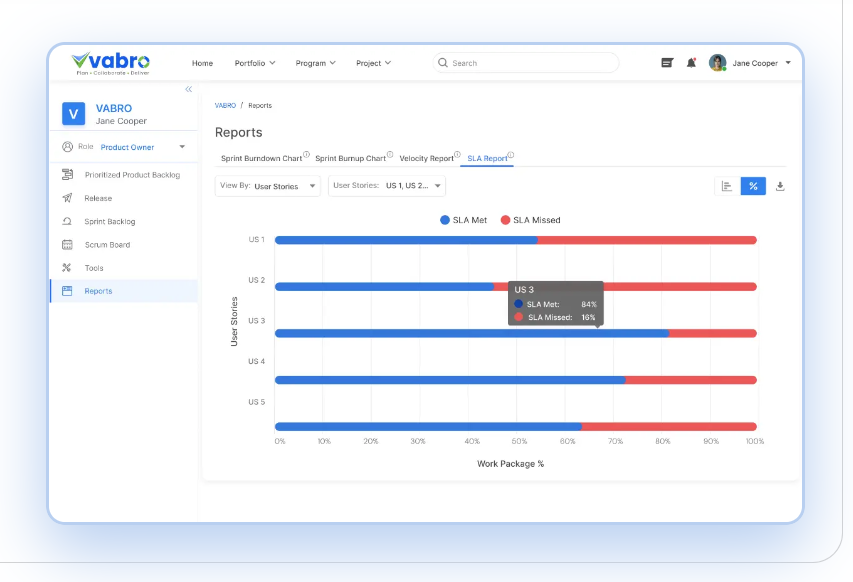Open the messages icon in top bar

coord(667,63)
